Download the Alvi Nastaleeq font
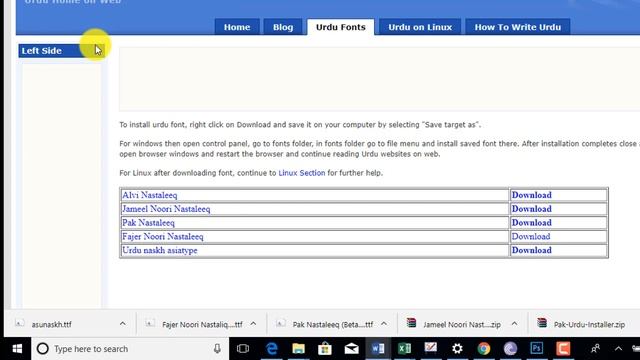The width and height of the screenshot is (640, 360). pyautogui.click(x=531, y=195)
